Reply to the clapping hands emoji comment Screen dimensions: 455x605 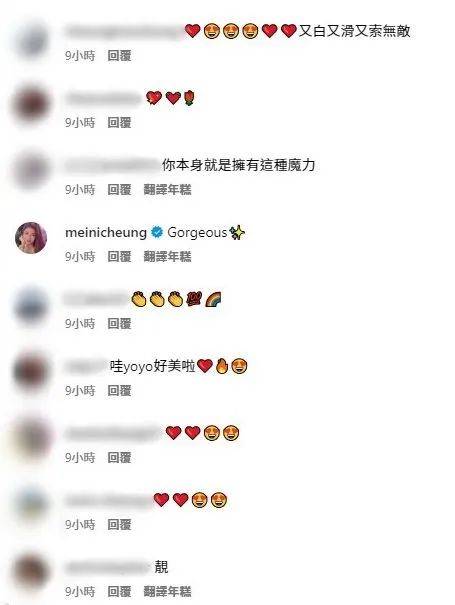click(x=119, y=324)
